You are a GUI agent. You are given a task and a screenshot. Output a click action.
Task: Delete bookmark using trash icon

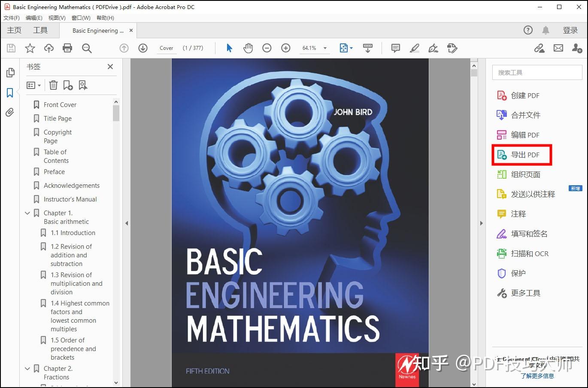[53, 85]
